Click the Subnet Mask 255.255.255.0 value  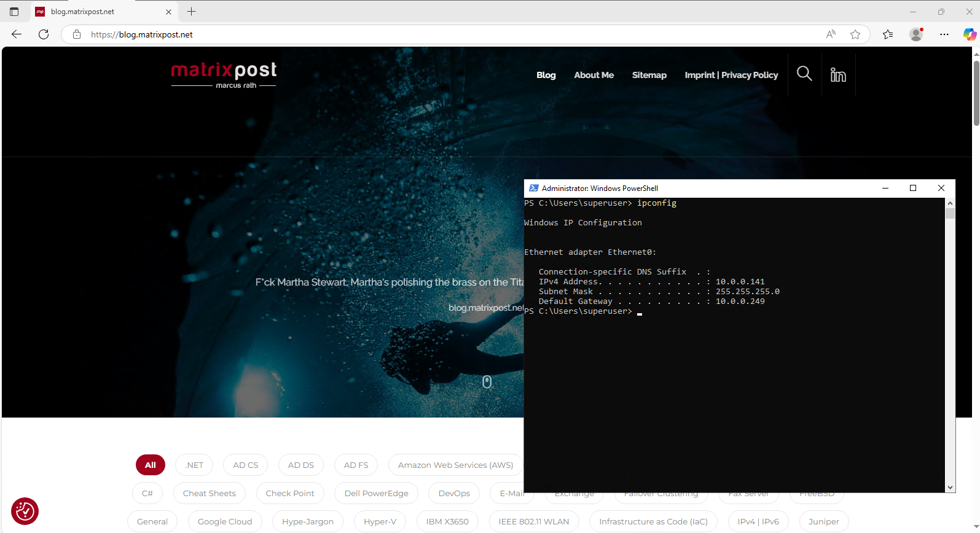point(748,292)
